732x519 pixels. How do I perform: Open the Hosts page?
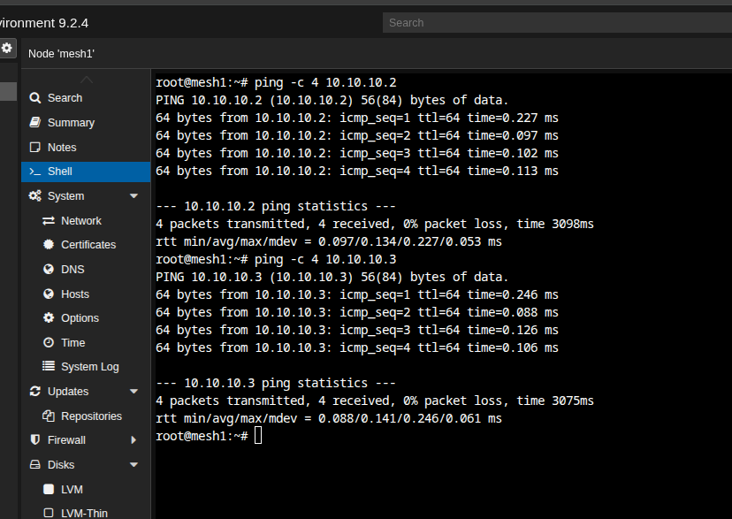pos(86,294)
